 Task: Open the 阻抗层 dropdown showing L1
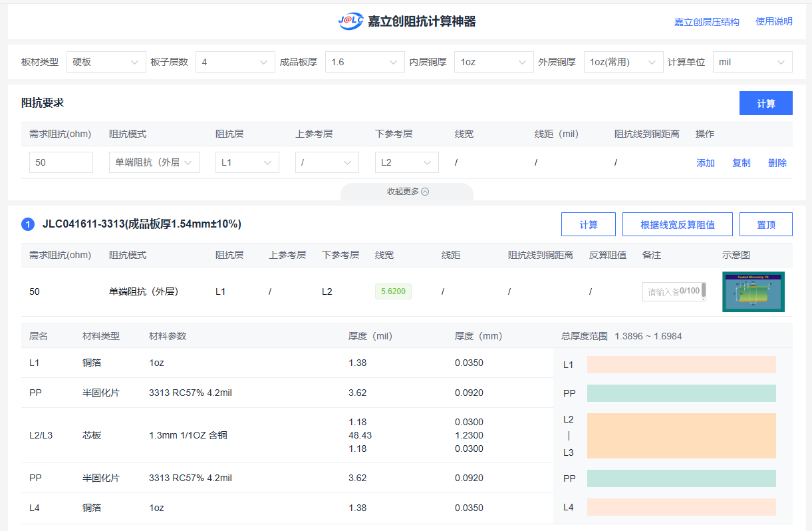point(247,162)
